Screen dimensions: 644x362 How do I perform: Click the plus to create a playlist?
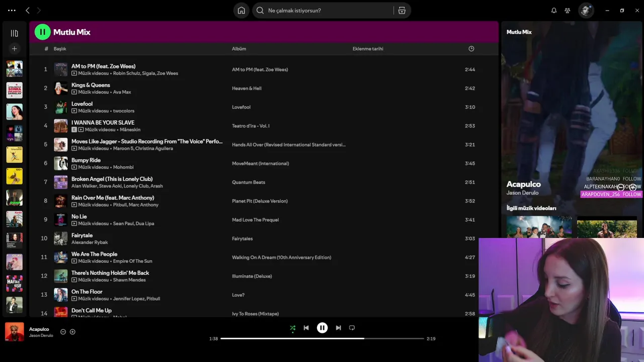coord(14,49)
